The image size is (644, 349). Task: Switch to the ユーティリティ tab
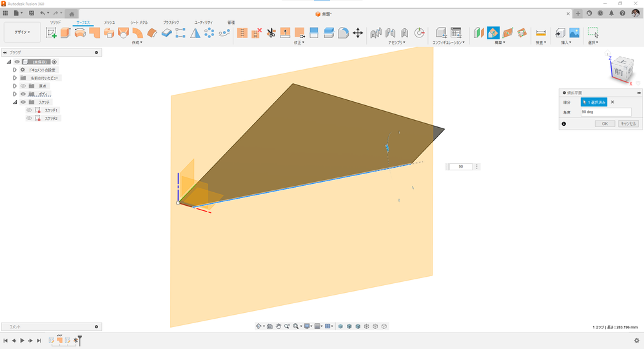click(203, 23)
